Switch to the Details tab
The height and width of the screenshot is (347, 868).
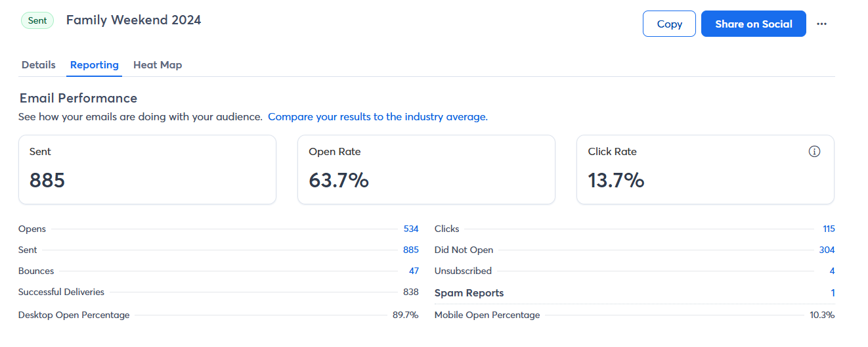tap(39, 65)
